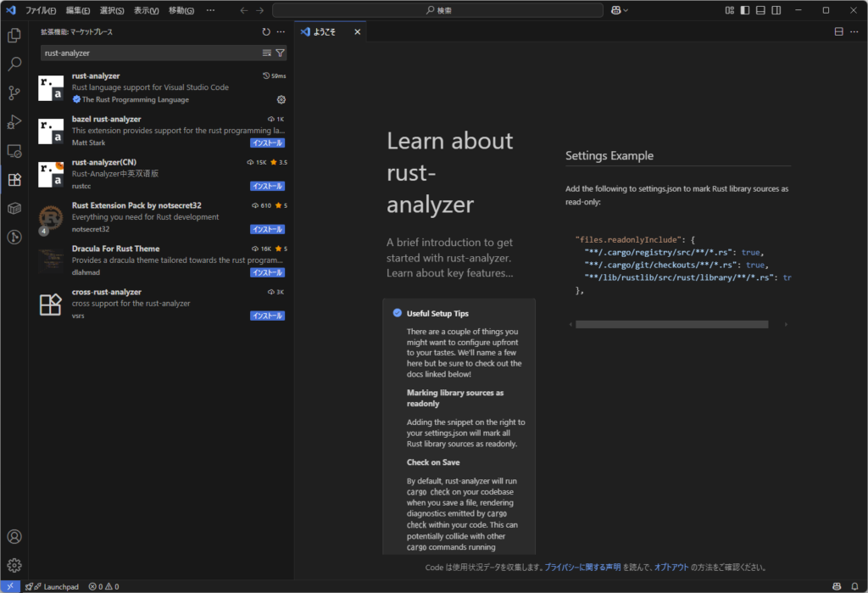
Task: Open rust-analyzer's manage gear icon
Action: click(x=281, y=100)
